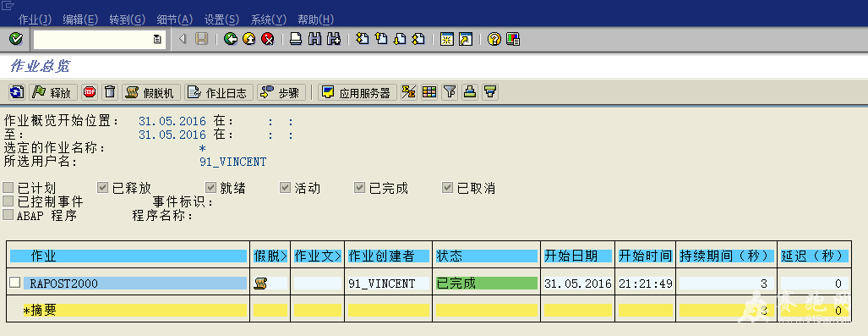
Task: Go to the previous page icon
Action: coord(381,40)
